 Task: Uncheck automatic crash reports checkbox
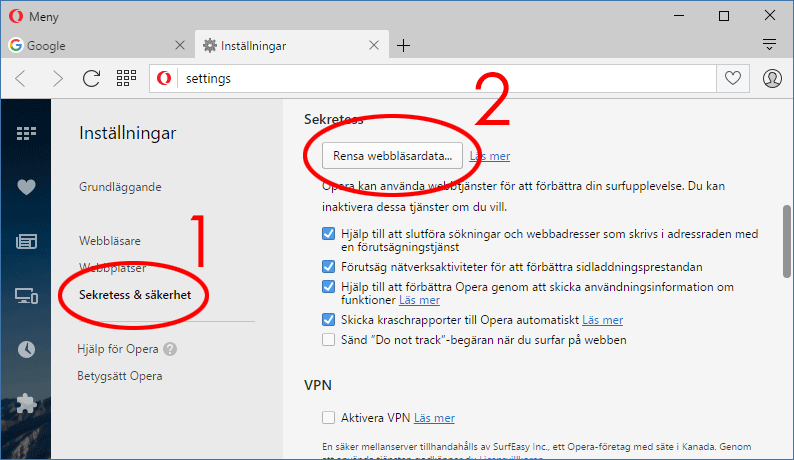329,320
